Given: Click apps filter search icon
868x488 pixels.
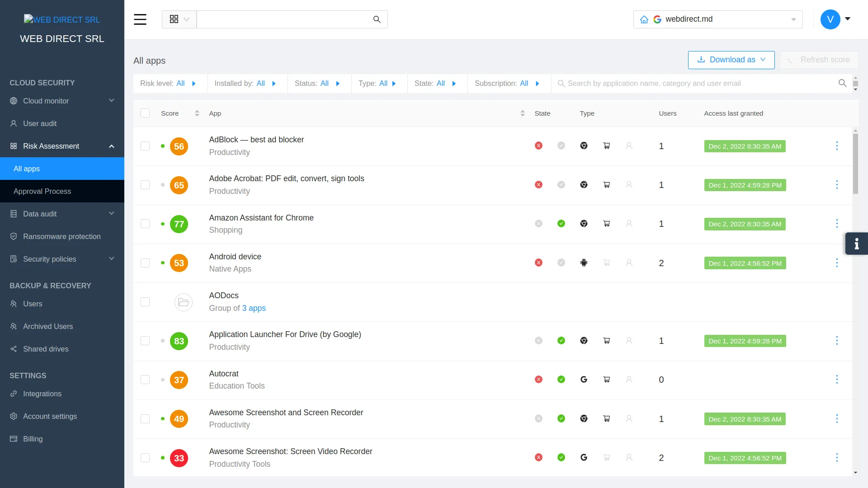Looking at the screenshot, I should point(842,83).
